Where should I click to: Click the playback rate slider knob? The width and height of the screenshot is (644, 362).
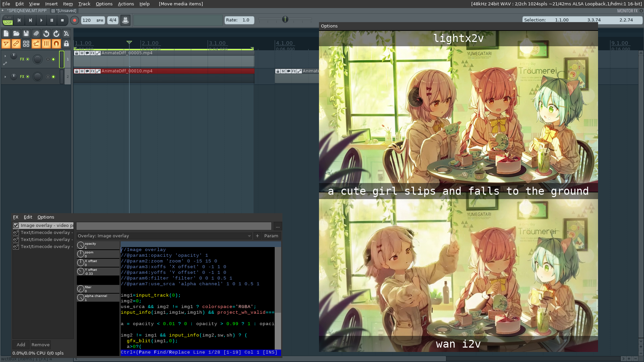[x=285, y=19]
